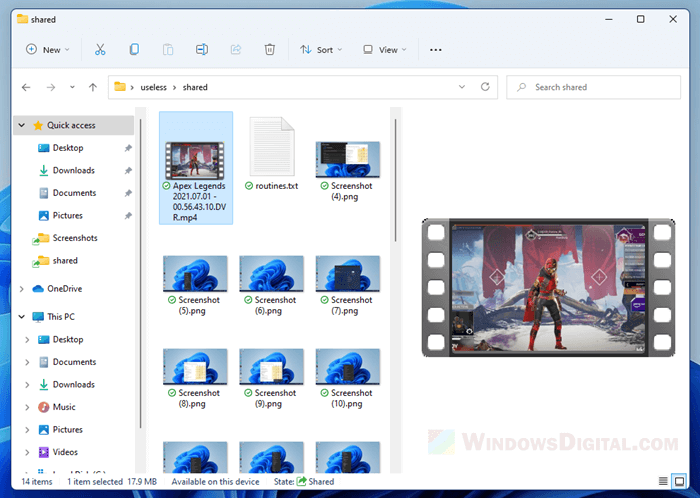
Task: Click useless in the breadcrumb path
Action: 154,87
